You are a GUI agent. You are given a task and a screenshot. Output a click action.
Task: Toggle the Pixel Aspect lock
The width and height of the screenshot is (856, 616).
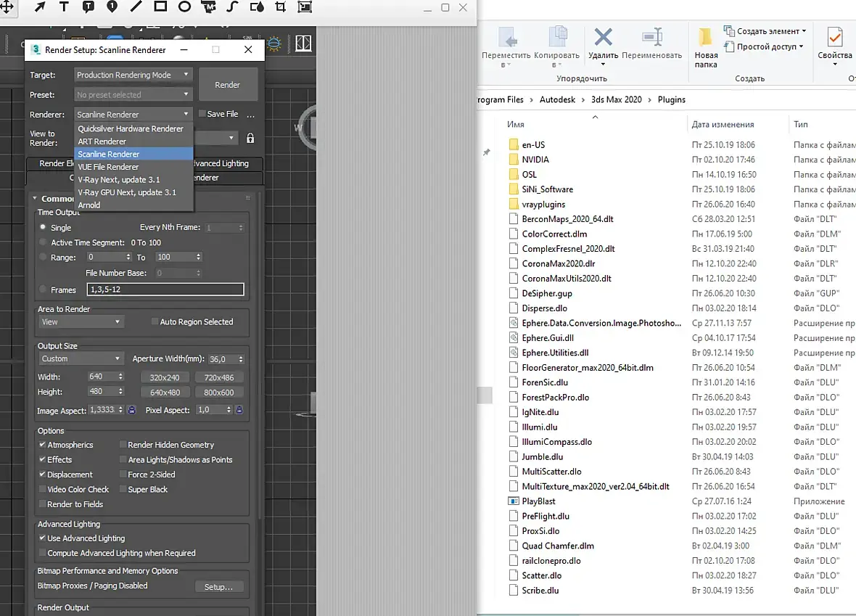[239, 409]
